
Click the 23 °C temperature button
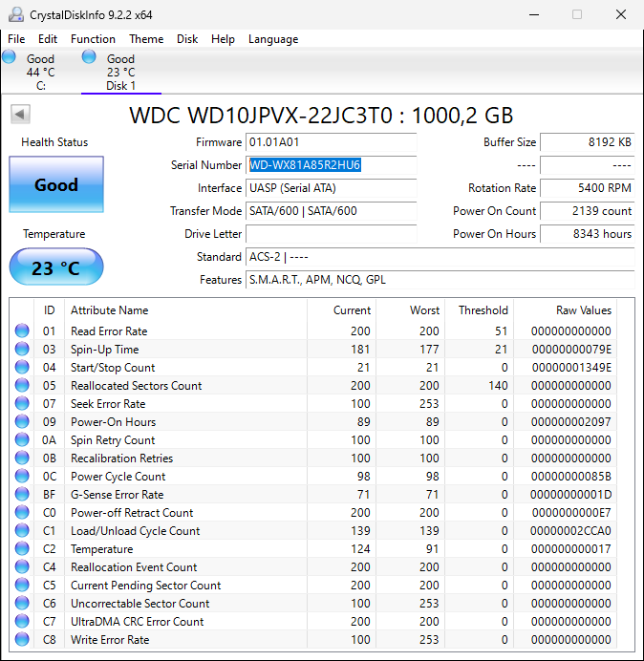(56, 267)
